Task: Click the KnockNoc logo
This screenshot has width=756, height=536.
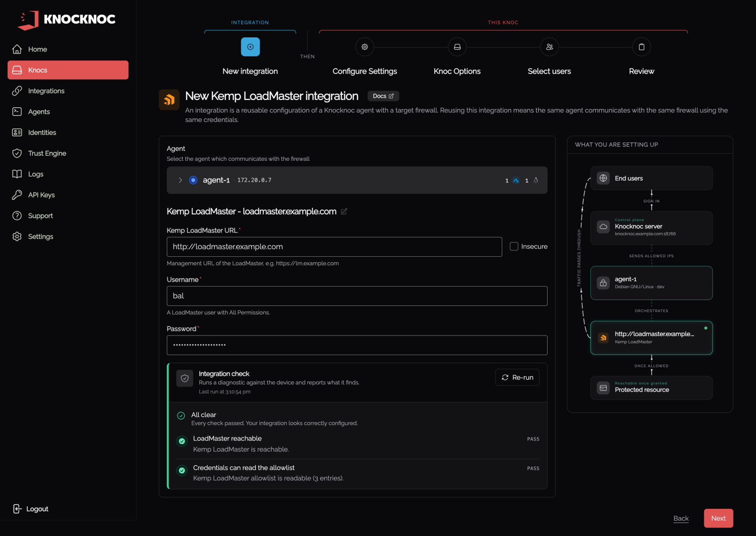Action: (67, 20)
